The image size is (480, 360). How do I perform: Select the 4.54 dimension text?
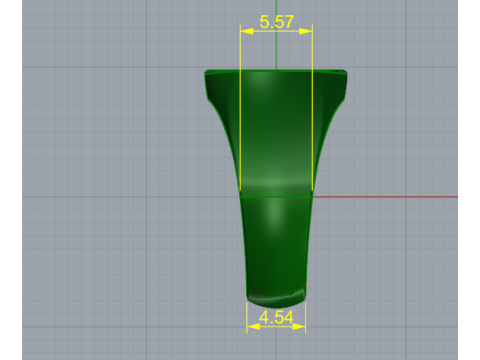(276, 317)
